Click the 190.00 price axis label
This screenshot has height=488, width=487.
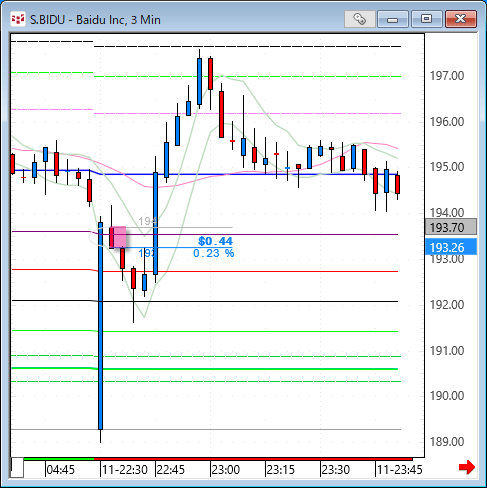pyautogui.click(x=447, y=396)
